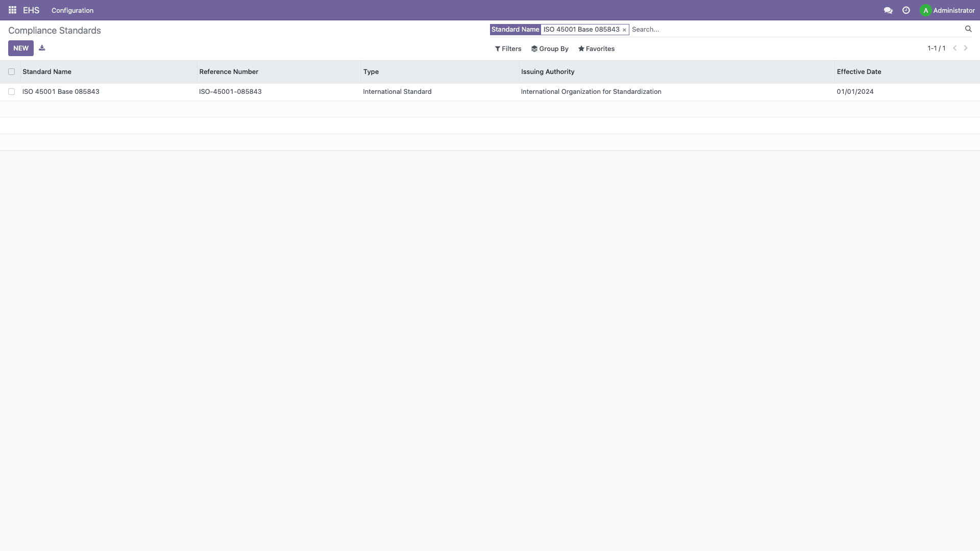
Task: Select all rows with header checkbox
Action: [x=11, y=72]
